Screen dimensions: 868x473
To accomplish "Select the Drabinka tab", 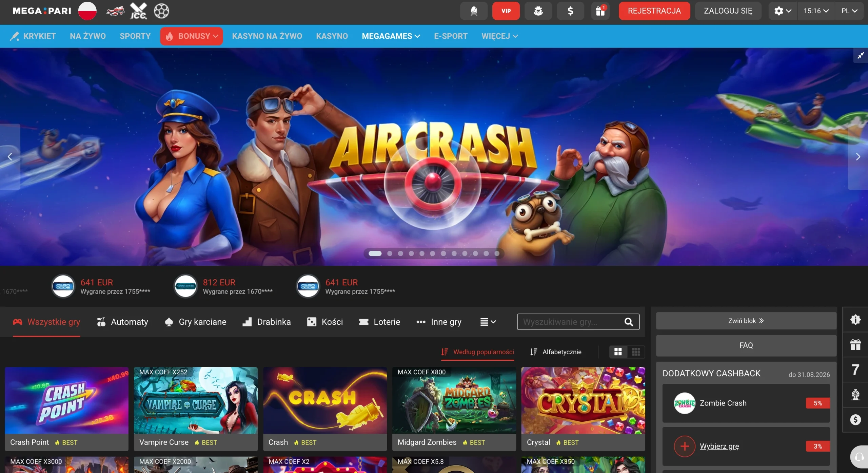I will [267, 322].
